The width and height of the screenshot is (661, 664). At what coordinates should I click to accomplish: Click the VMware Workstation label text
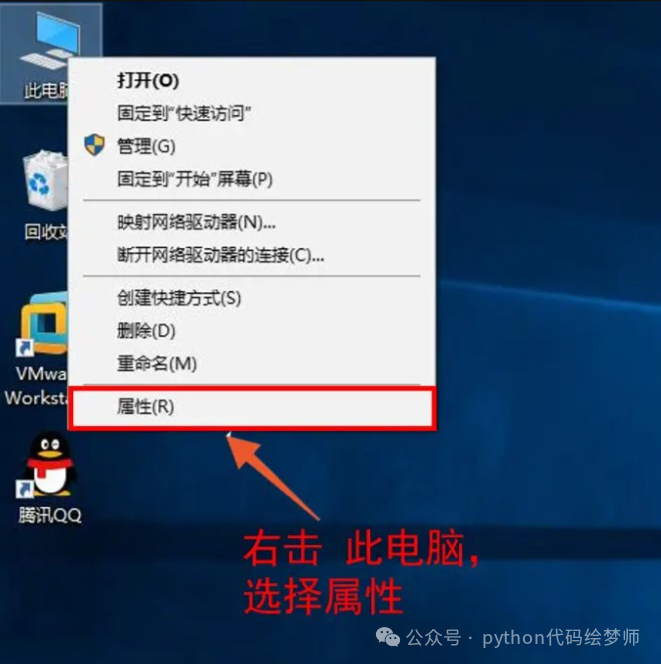click(x=36, y=386)
